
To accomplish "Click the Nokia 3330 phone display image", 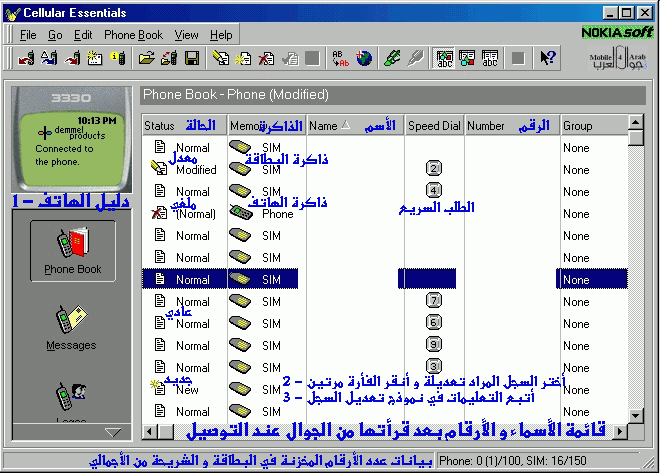I will click(72, 140).
